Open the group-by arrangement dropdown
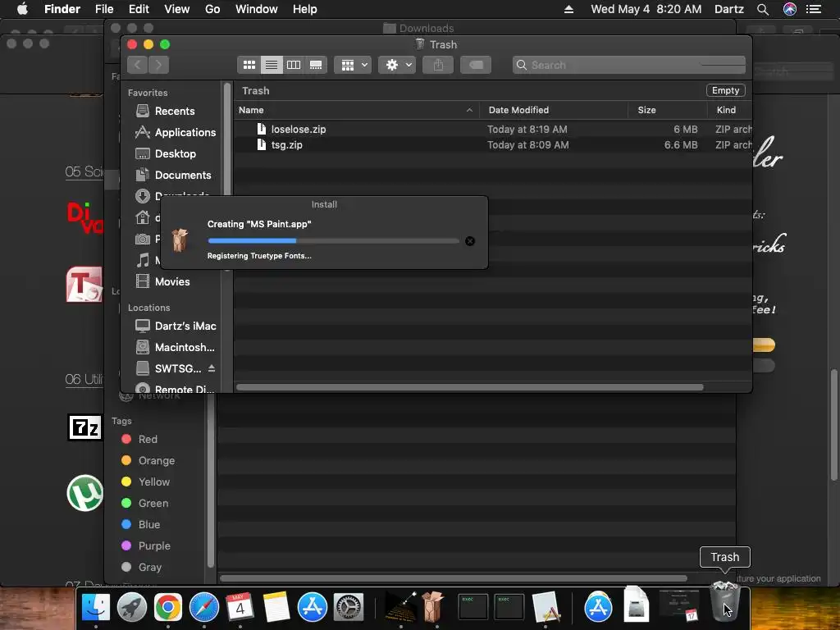 [353, 65]
